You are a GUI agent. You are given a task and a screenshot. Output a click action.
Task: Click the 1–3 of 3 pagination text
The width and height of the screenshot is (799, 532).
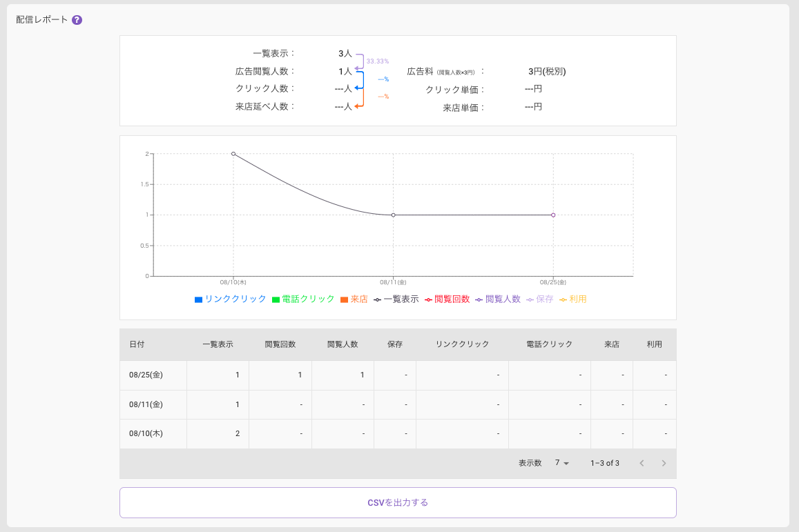click(x=605, y=463)
